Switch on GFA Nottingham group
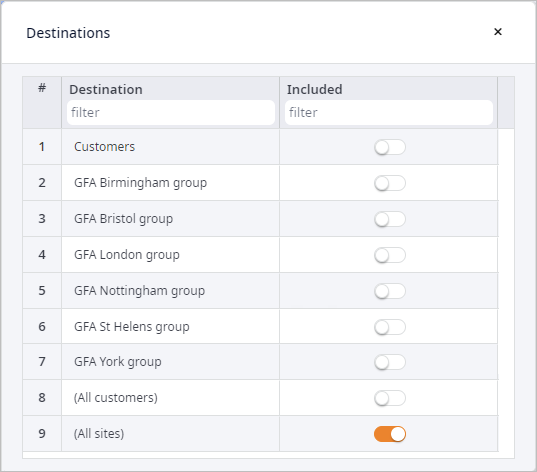Viewport: 537px width, 472px height. [390, 291]
